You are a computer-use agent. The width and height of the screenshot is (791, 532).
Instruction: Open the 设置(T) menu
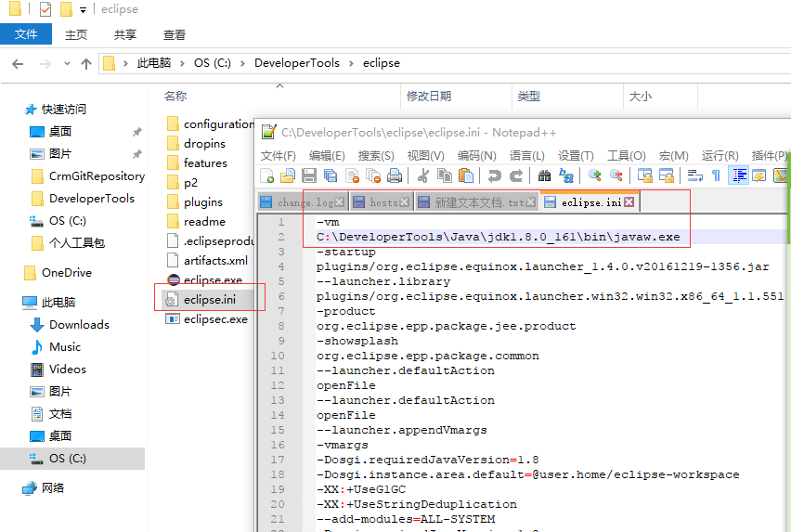point(576,156)
